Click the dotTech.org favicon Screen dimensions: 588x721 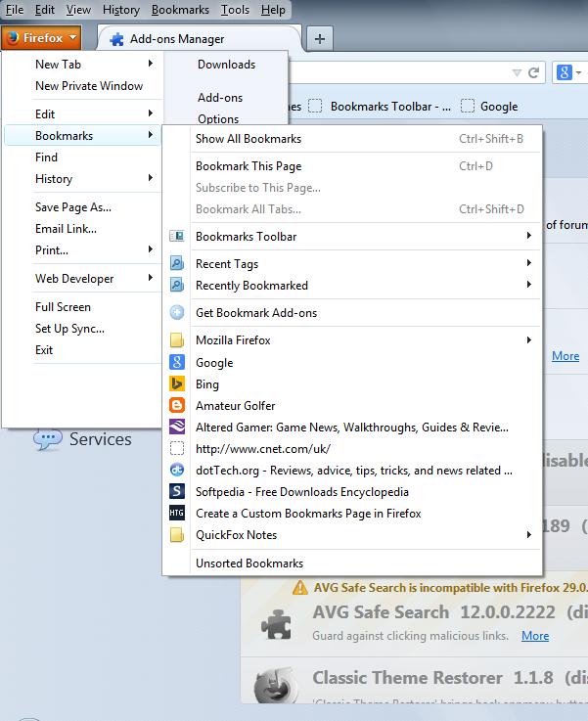click(x=177, y=470)
